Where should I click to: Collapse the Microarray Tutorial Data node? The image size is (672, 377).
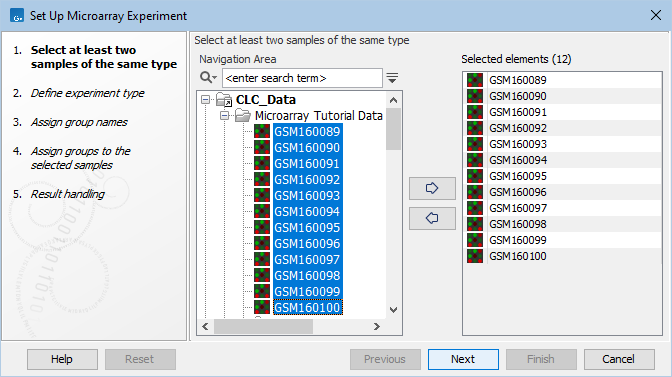pos(224,116)
